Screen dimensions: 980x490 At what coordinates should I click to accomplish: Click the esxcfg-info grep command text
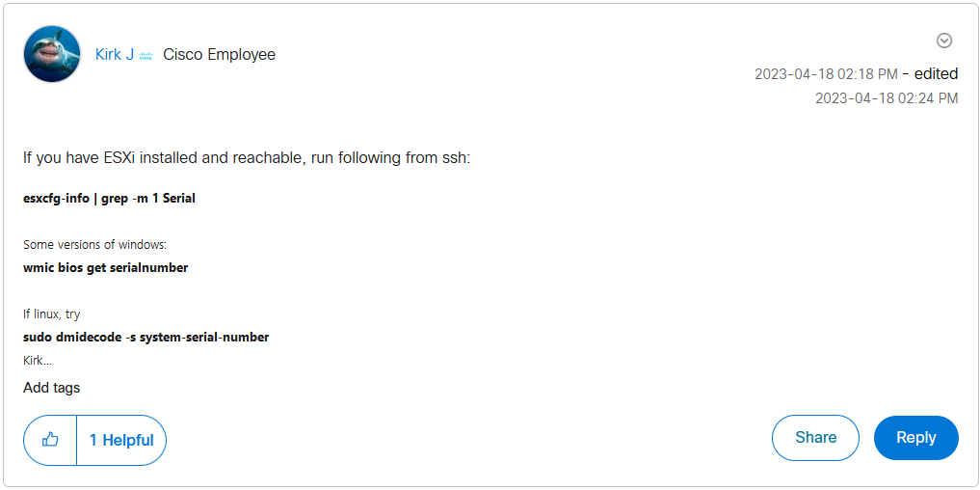(110, 199)
